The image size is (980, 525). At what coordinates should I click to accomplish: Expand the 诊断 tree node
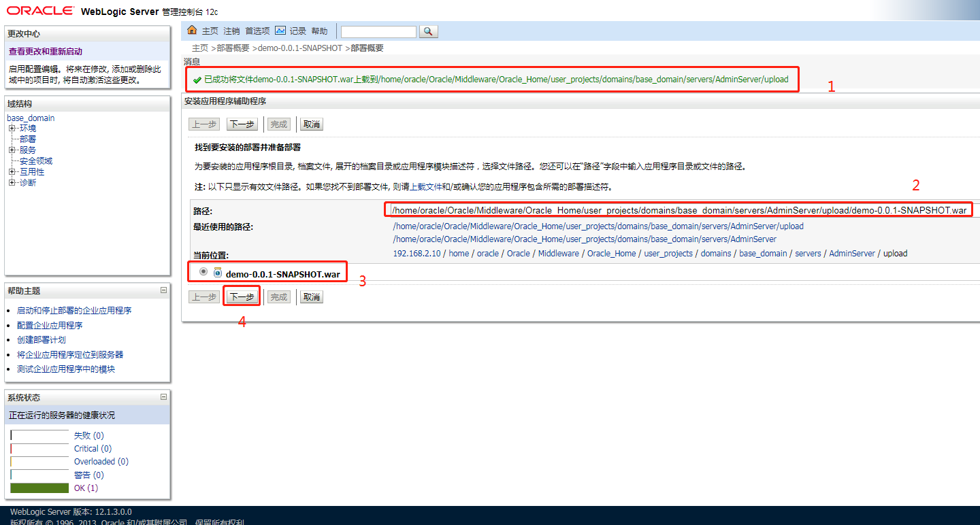coord(12,183)
